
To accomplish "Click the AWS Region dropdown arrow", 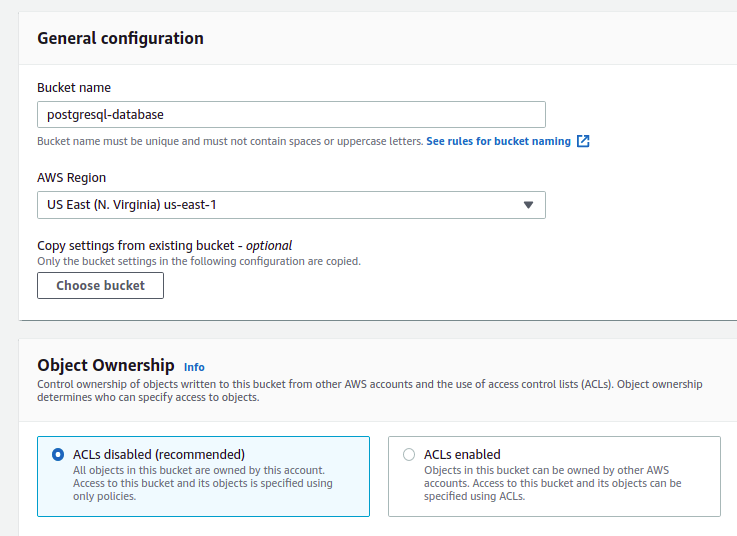I will click(529, 205).
